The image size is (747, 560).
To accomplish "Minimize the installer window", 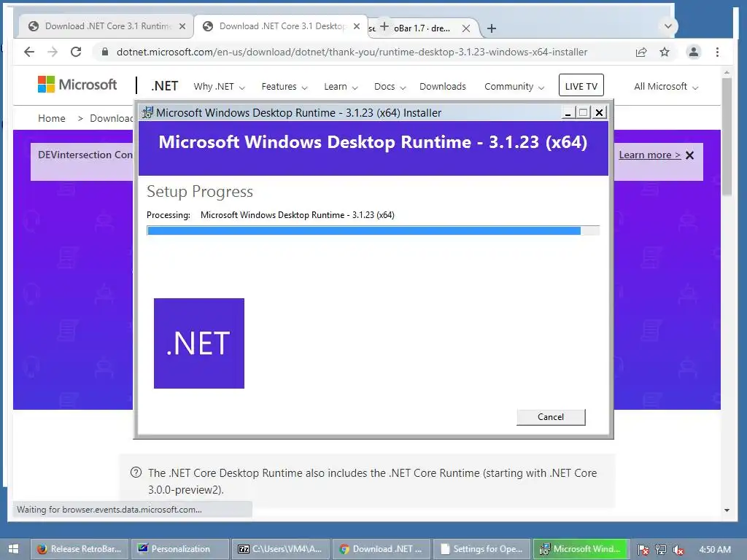I will [568, 113].
